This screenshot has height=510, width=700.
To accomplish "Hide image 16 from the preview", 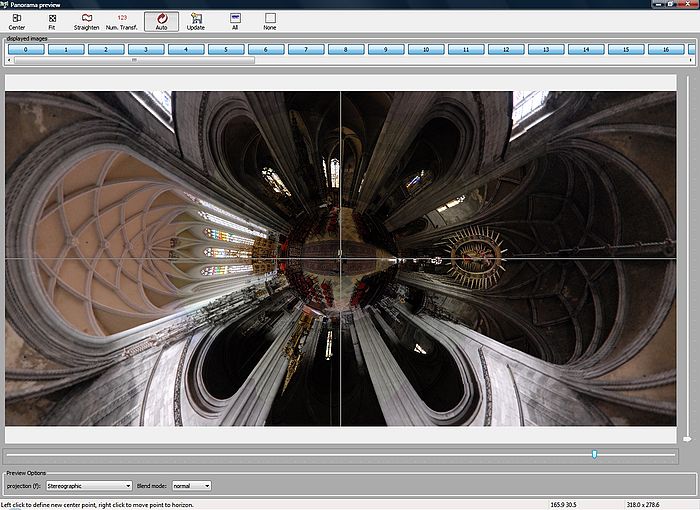I will (665, 49).
